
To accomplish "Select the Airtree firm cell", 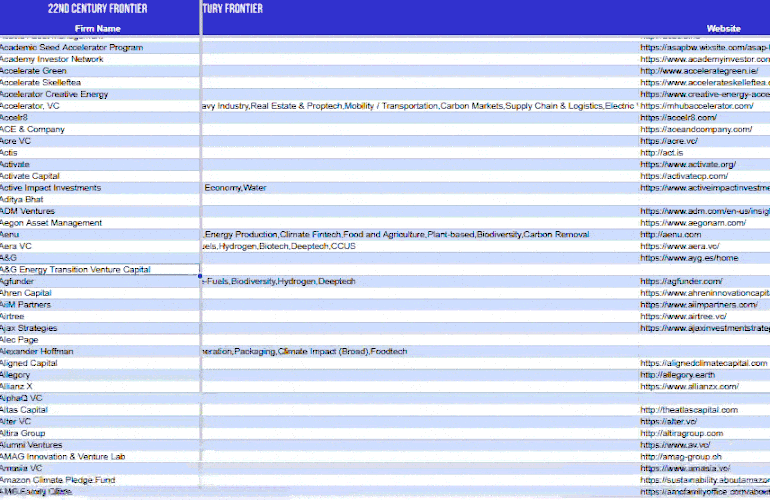I will tap(100, 317).
